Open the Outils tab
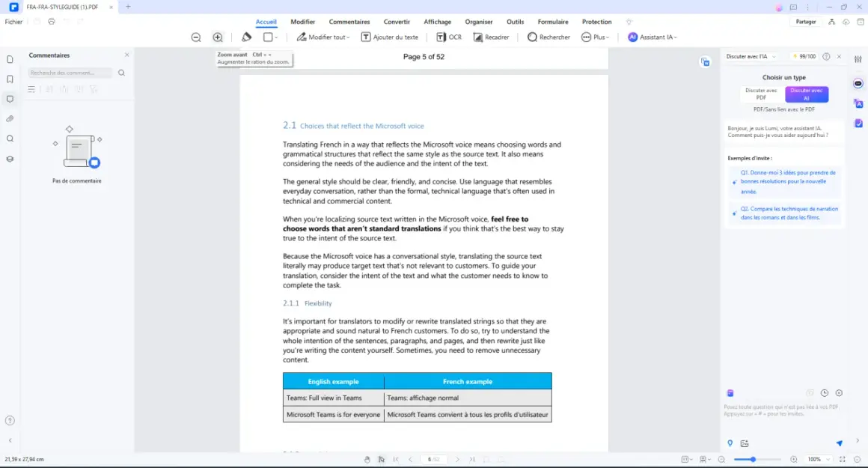The height and width of the screenshot is (468, 868). 515,22
